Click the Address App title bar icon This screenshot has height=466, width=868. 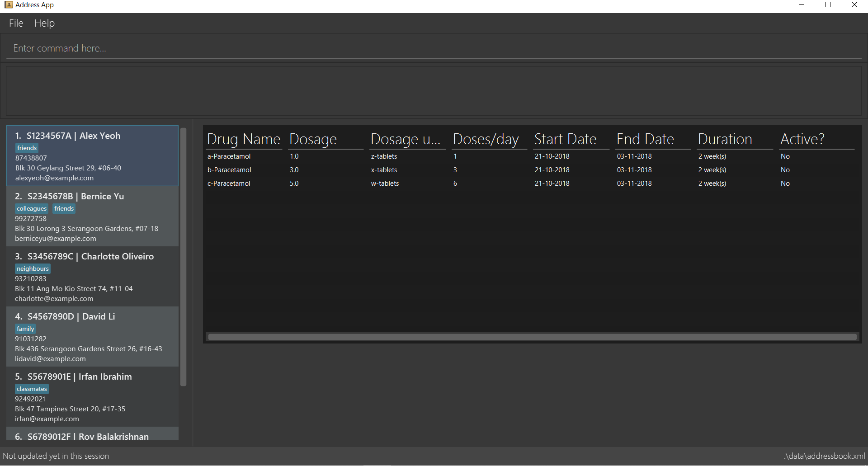tap(8, 5)
